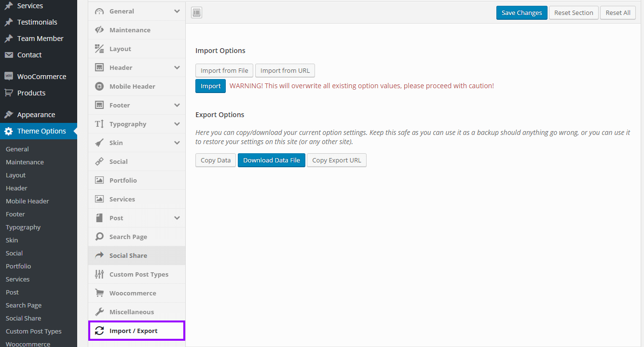Click the Search Page magnifier icon

click(x=99, y=237)
